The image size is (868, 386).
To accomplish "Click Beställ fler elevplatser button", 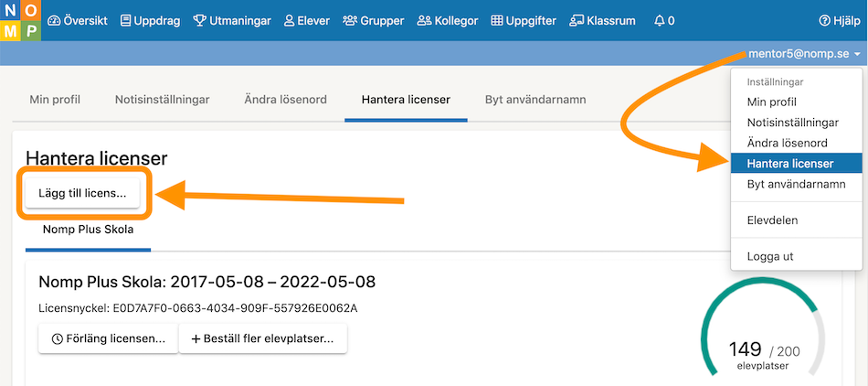I will pos(263,338).
